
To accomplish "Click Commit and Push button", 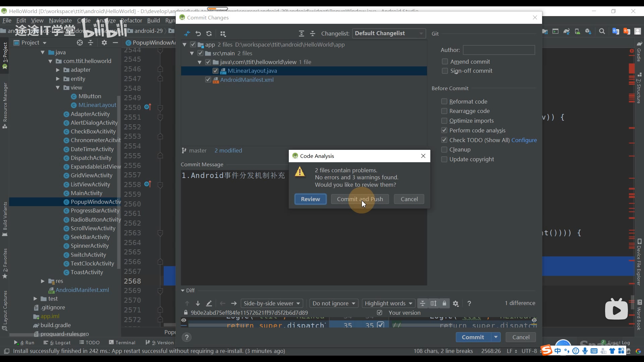I will click(360, 199).
